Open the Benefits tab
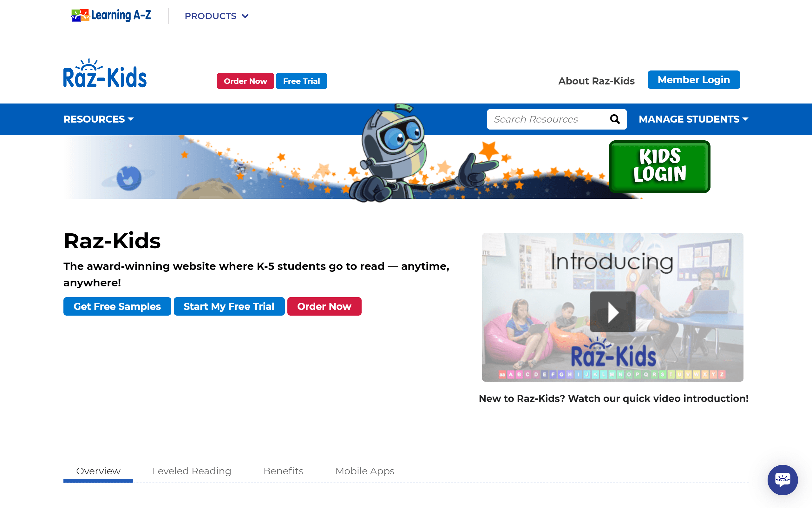The height and width of the screenshot is (508, 812). [284, 471]
